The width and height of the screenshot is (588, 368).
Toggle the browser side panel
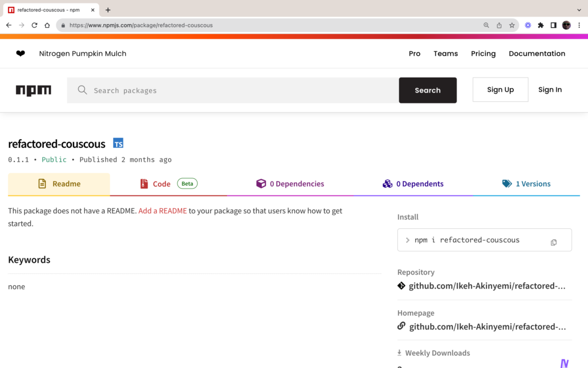[x=554, y=25]
